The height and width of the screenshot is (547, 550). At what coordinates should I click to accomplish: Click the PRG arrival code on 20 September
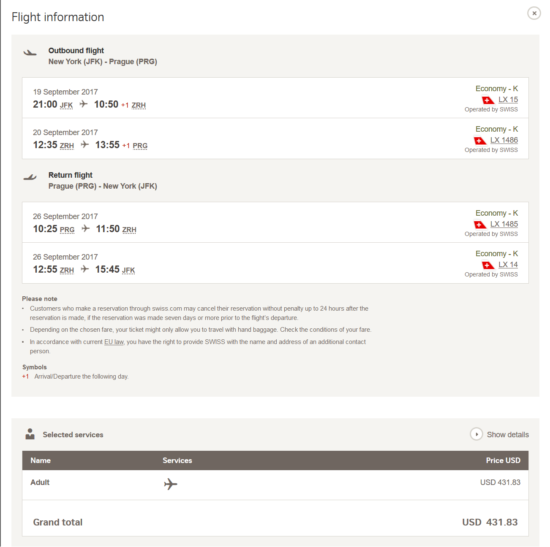tap(140, 146)
